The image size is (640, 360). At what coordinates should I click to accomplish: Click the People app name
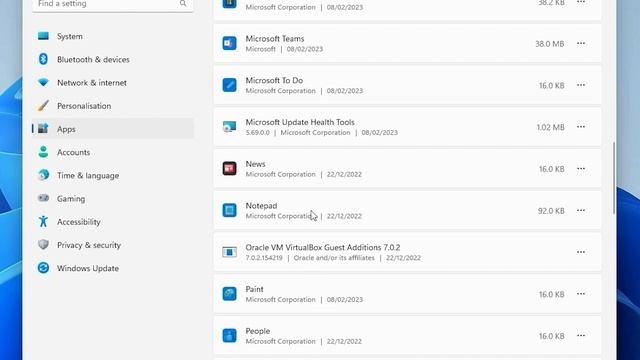pos(258,331)
